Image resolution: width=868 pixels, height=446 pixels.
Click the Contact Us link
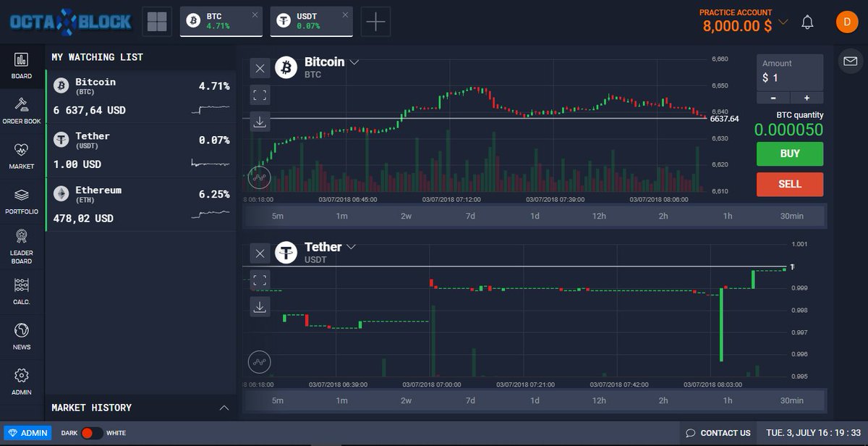point(718,433)
